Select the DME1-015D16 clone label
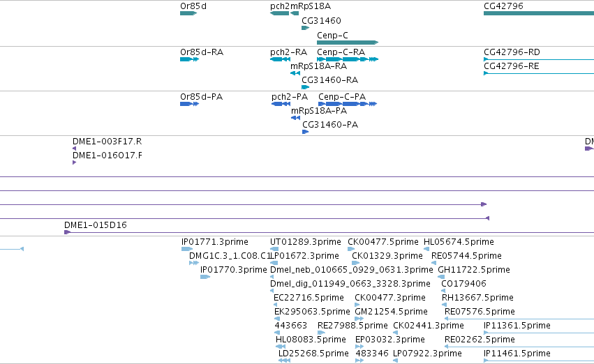 [96, 225]
